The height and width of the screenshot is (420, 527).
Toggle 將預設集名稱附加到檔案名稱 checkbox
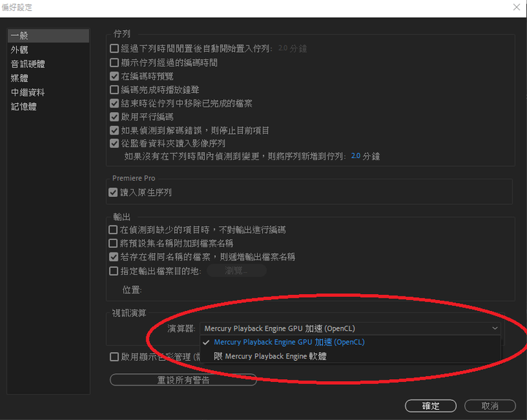[x=113, y=243]
